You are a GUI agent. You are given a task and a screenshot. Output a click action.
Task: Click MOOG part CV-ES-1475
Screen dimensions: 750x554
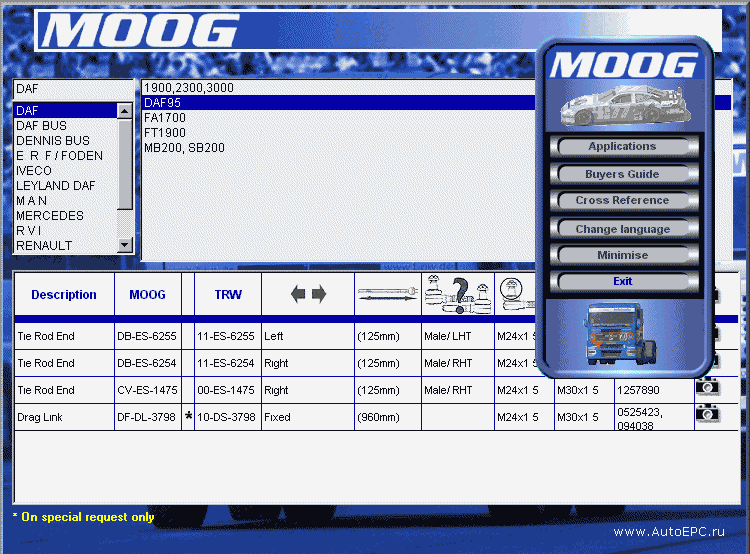click(148, 390)
